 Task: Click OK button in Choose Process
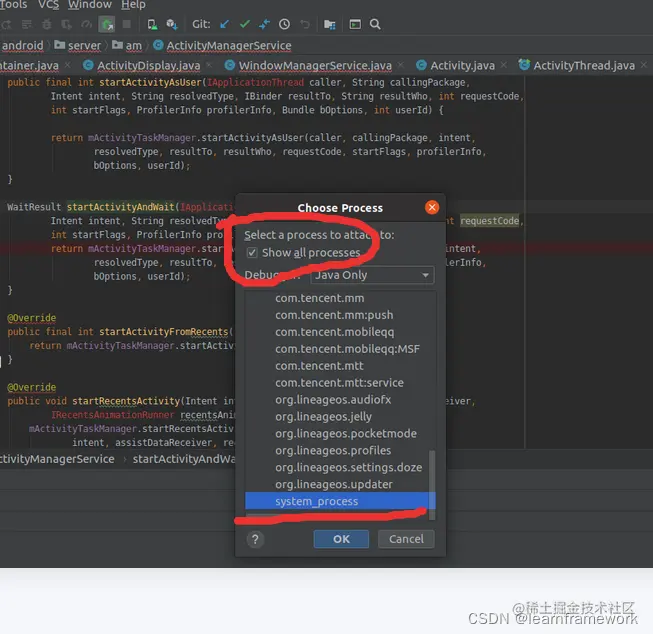coord(341,539)
